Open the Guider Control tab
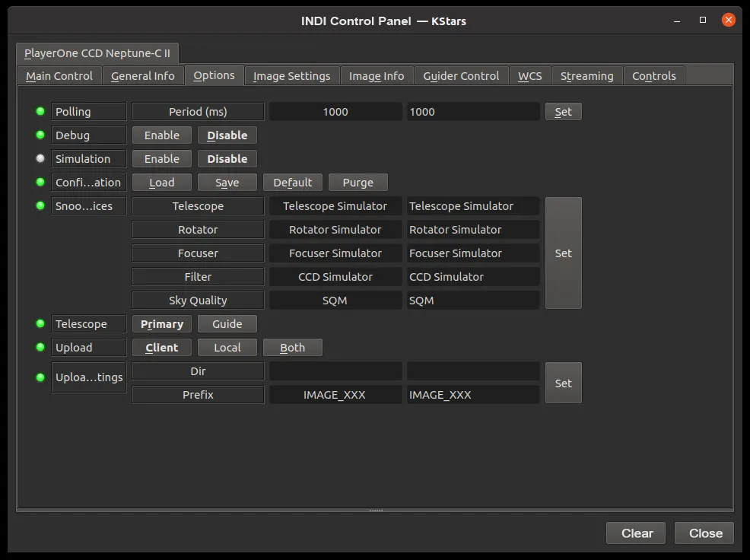 461,76
